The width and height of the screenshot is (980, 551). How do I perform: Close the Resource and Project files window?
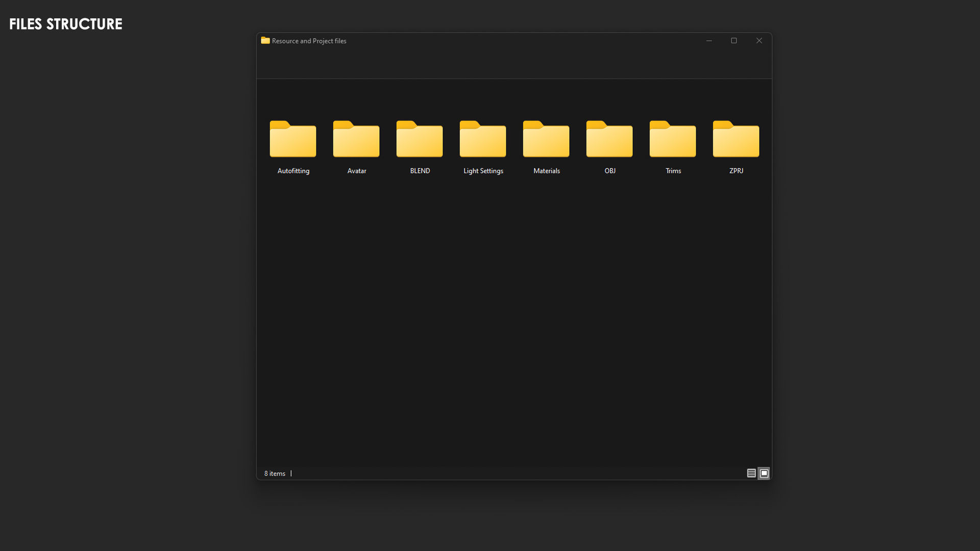759,41
